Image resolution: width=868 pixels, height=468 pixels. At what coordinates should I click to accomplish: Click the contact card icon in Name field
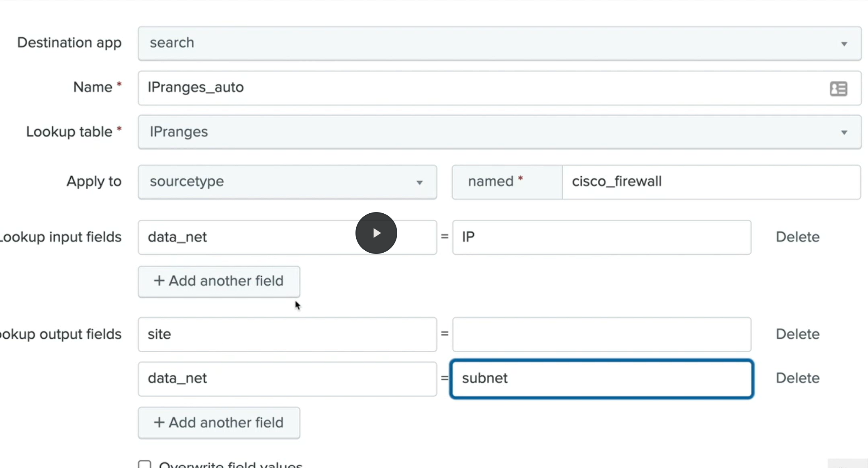pyautogui.click(x=838, y=88)
